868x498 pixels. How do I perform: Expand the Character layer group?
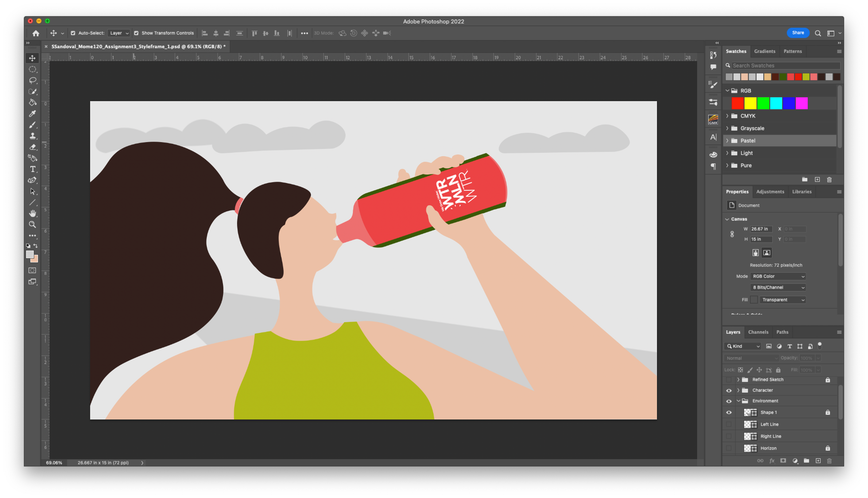point(738,390)
